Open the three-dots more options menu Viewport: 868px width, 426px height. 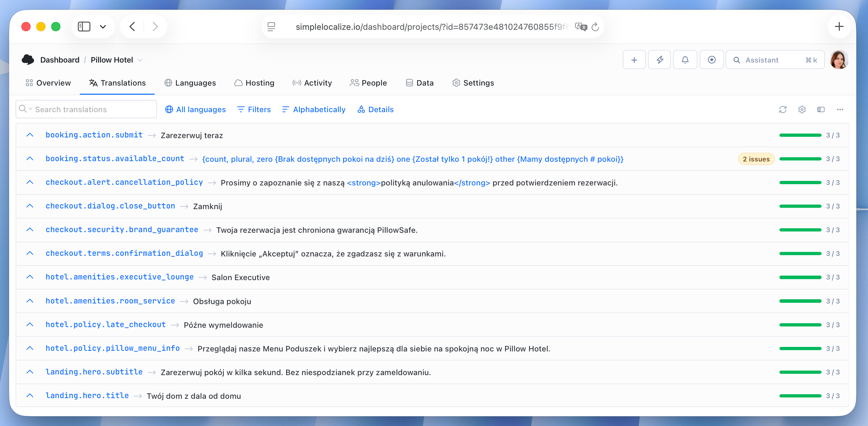pos(840,110)
